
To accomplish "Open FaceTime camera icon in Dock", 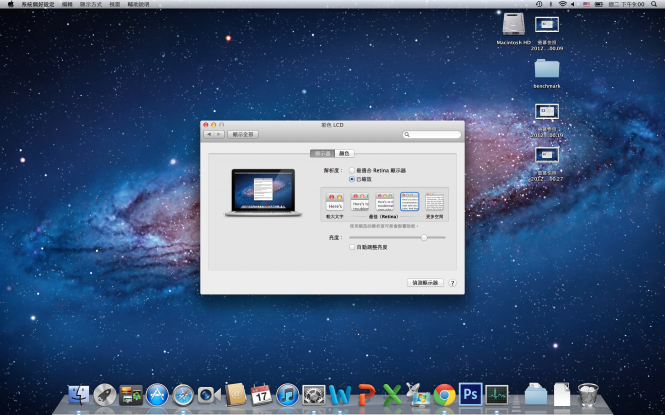I will 209,396.
